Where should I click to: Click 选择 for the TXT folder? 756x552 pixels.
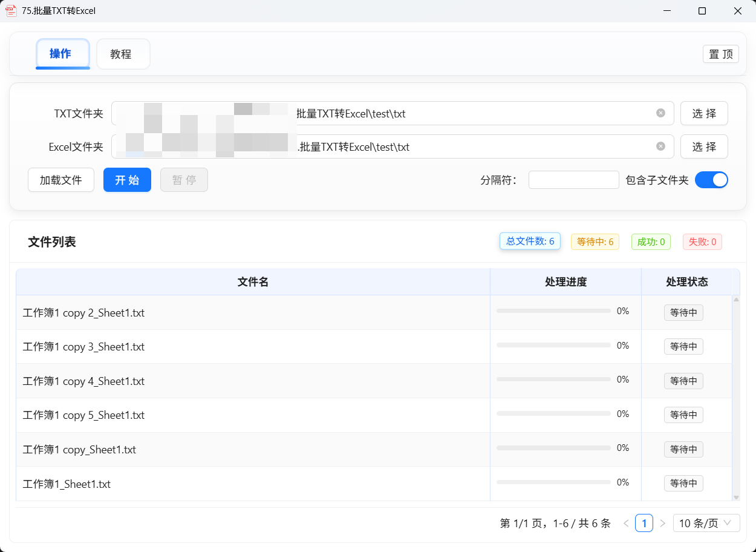click(x=704, y=113)
